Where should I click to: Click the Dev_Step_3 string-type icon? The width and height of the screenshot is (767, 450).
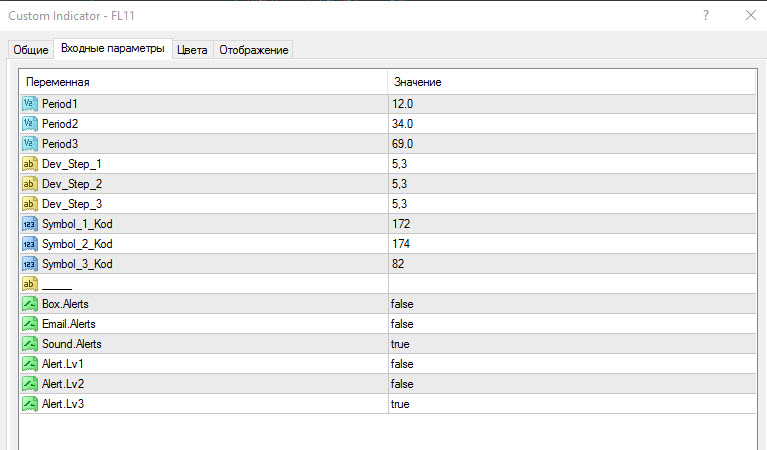tap(30, 204)
